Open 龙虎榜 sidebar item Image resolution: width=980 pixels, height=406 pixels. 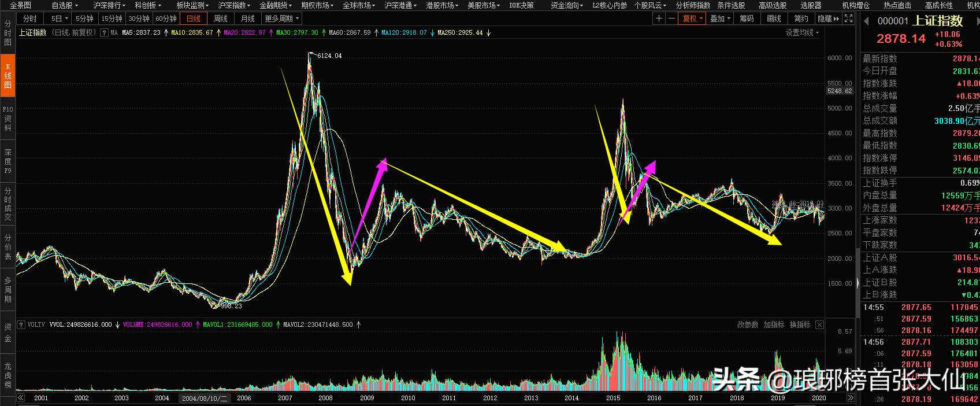click(8, 375)
